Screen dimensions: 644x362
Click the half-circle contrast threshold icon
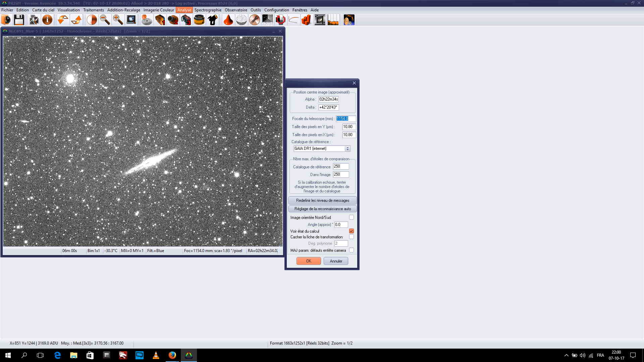click(x=92, y=20)
